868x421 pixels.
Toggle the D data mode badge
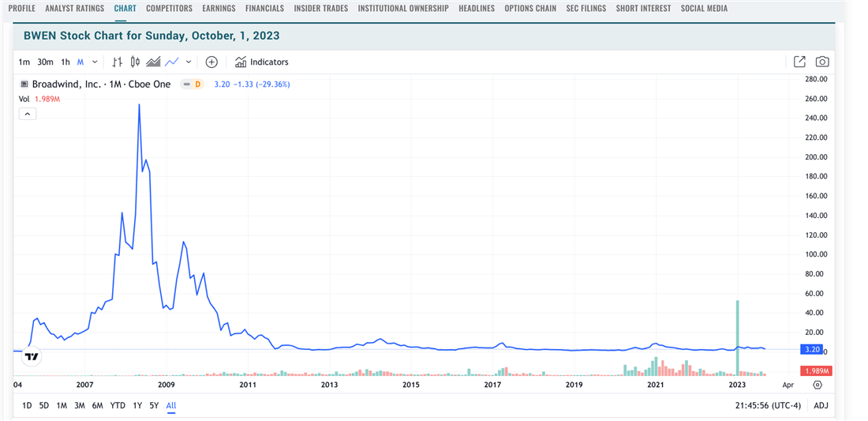pyautogui.click(x=197, y=84)
